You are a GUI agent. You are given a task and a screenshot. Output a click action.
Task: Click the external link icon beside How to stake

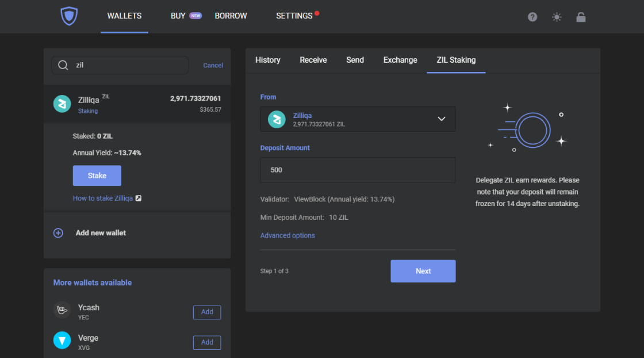(139, 198)
